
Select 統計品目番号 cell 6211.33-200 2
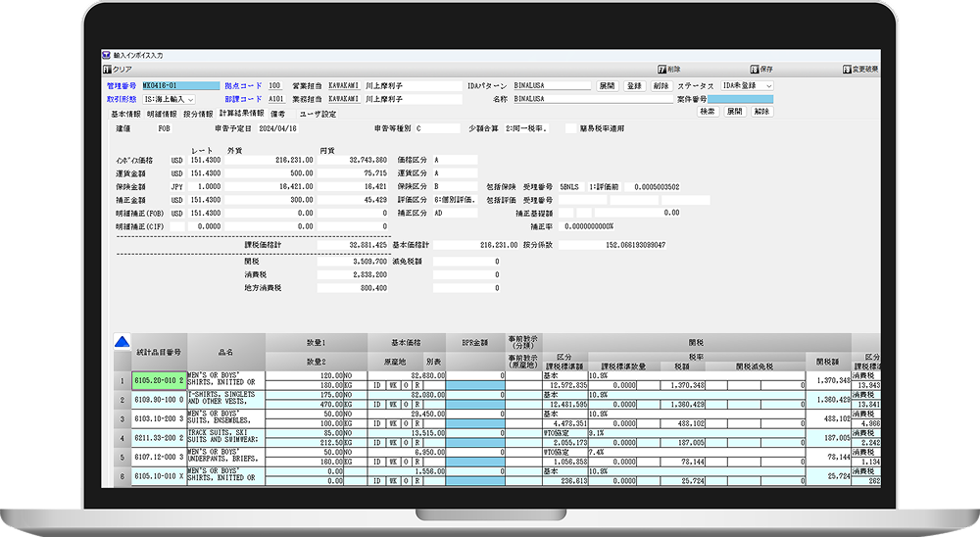coord(159,438)
